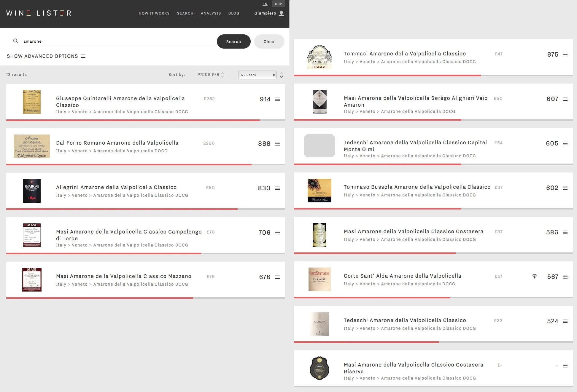The image size is (577, 392).
Task: Open HOW IT WORKS menu
Action: (154, 13)
